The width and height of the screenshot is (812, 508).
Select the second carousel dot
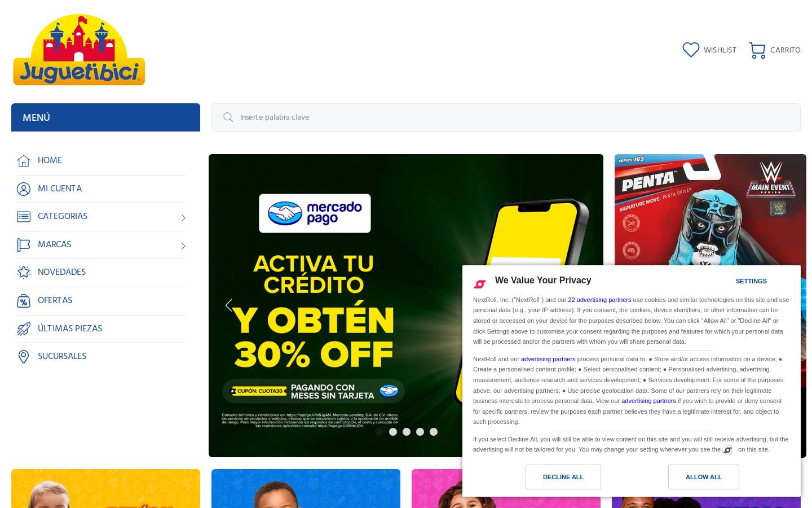[393, 432]
